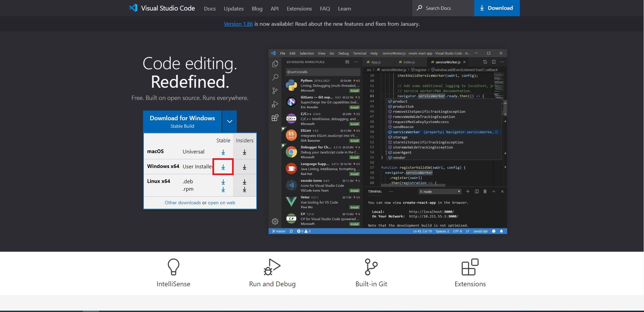Switch to the index.js editor tab

pyautogui.click(x=410, y=62)
